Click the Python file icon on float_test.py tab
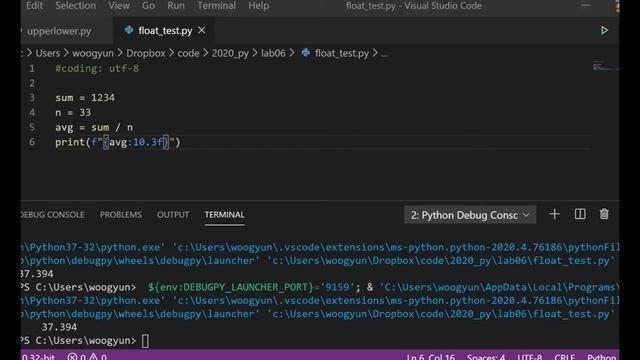Viewport: 640px width, 360px height. [129, 31]
